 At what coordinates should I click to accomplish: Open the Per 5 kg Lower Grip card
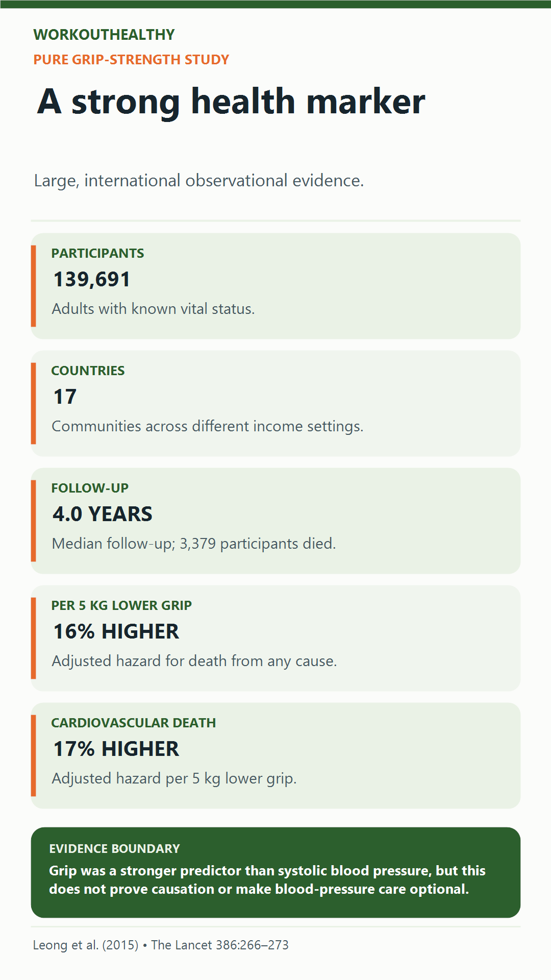tap(275, 638)
